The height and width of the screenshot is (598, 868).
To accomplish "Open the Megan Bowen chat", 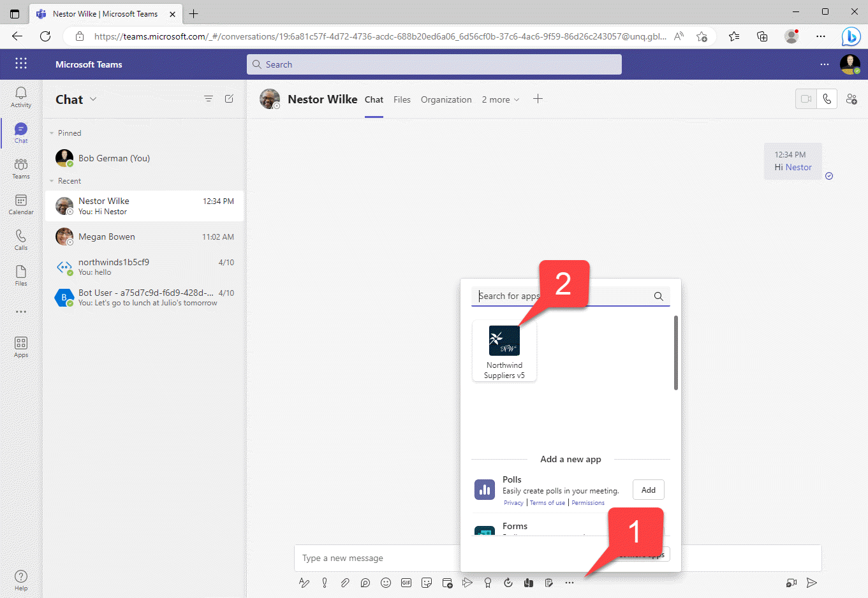I will pyautogui.click(x=144, y=237).
